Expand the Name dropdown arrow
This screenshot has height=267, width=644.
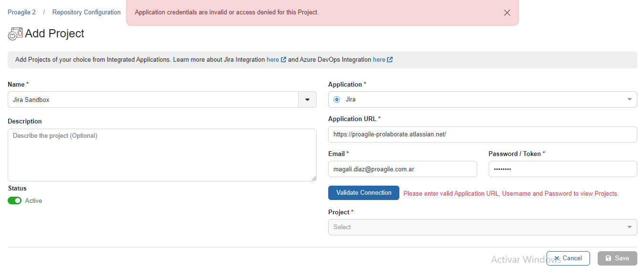[x=308, y=100]
